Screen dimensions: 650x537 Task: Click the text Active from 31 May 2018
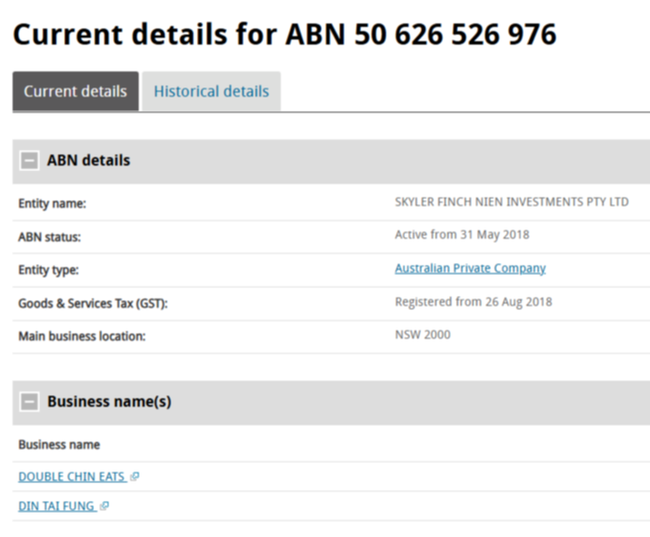462,235
